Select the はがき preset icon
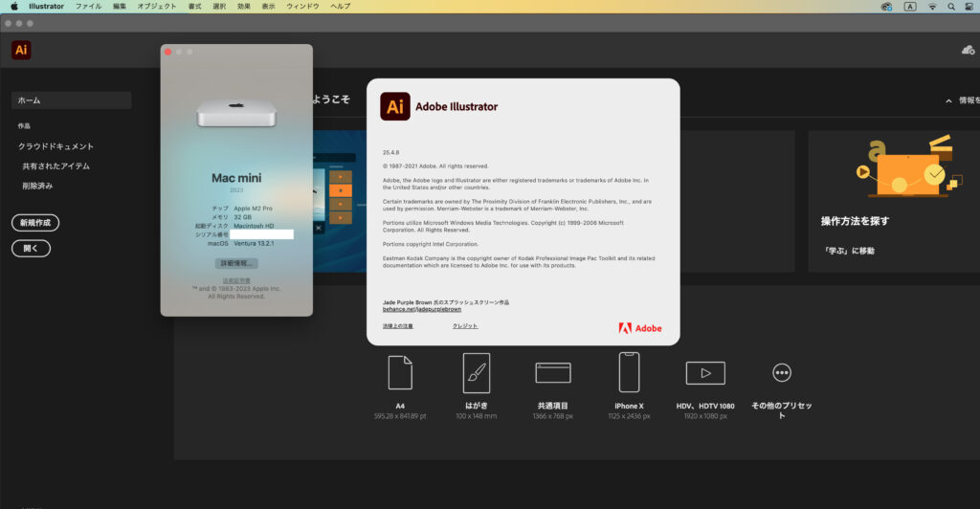 (x=477, y=373)
